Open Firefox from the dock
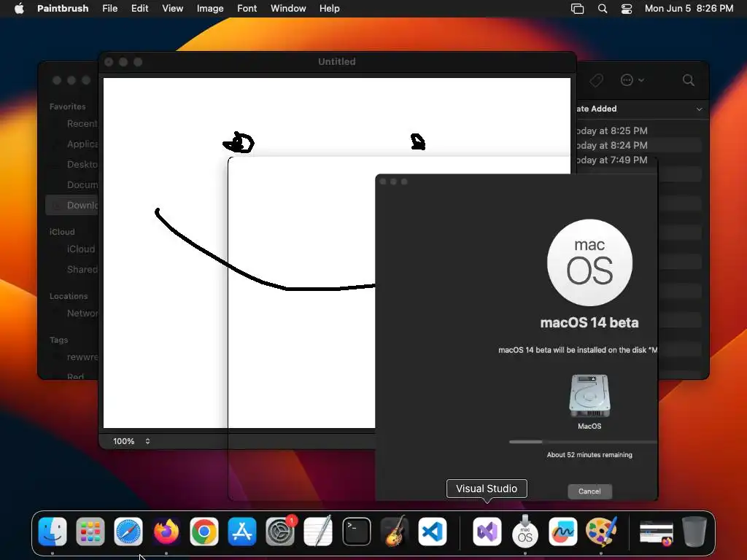 (166, 532)
